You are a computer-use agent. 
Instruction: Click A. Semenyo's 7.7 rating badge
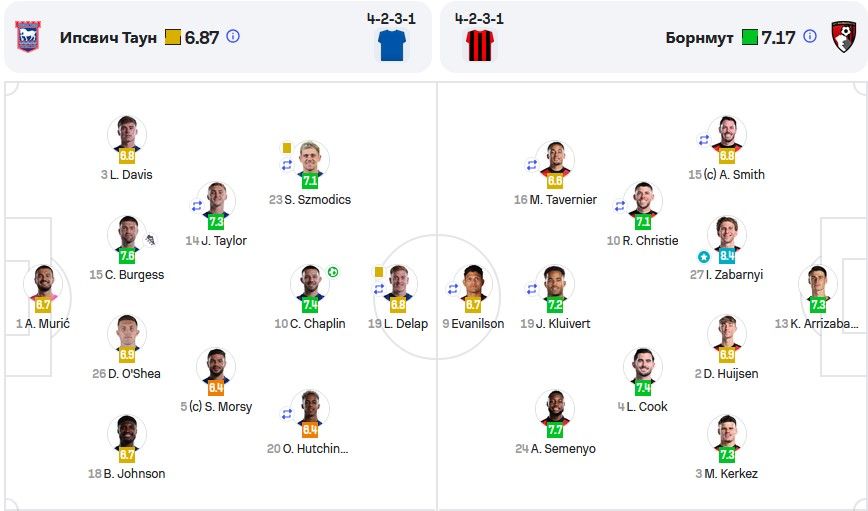tap(555, 430)
